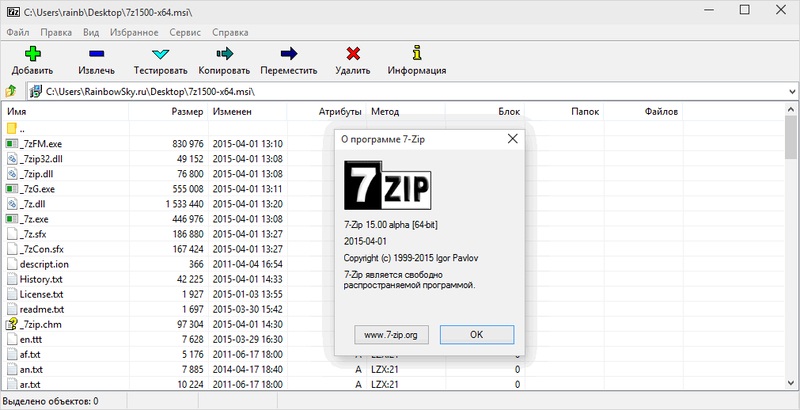
Task: Select the History.txt file in list
Action: pos(41,279)
